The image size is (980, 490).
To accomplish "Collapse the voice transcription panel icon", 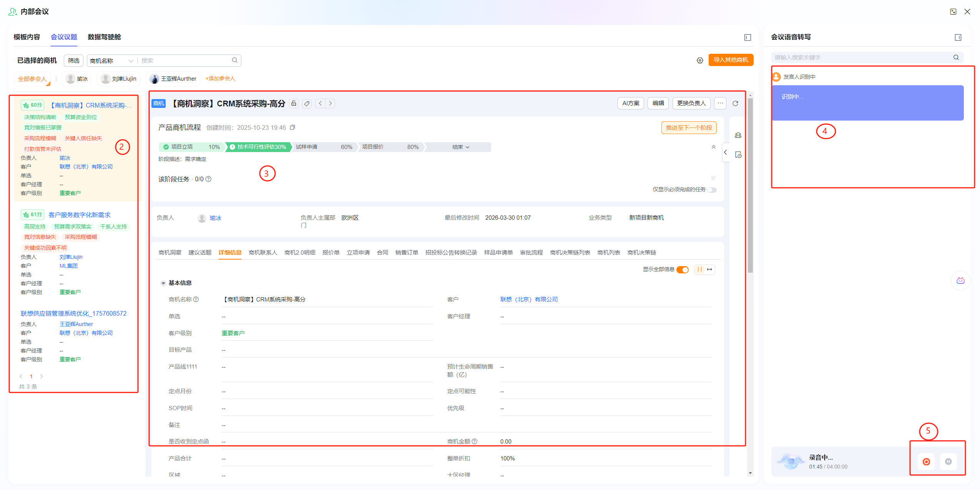I will pyautogui.click(x=958, y=37).
